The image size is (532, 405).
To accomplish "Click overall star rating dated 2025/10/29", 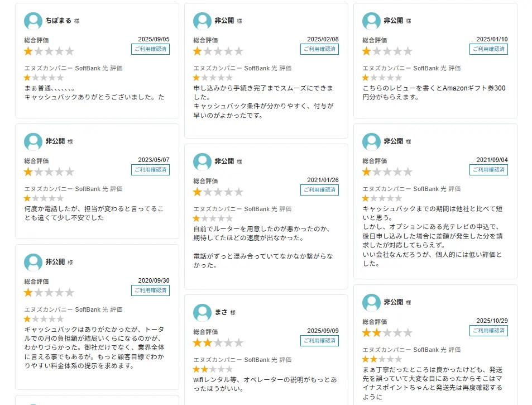I will click(x=387, y=332).
